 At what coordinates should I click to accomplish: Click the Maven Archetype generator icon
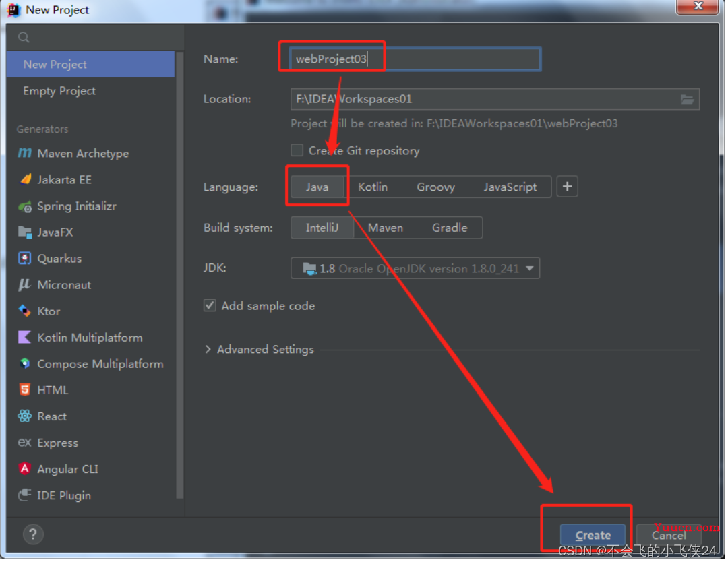point(25,153)
